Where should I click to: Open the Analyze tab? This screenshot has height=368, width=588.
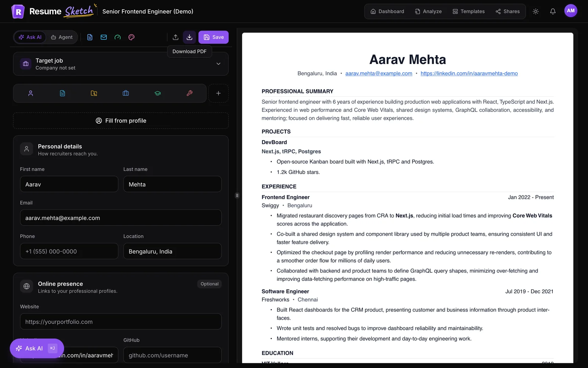tap(429, 11)
